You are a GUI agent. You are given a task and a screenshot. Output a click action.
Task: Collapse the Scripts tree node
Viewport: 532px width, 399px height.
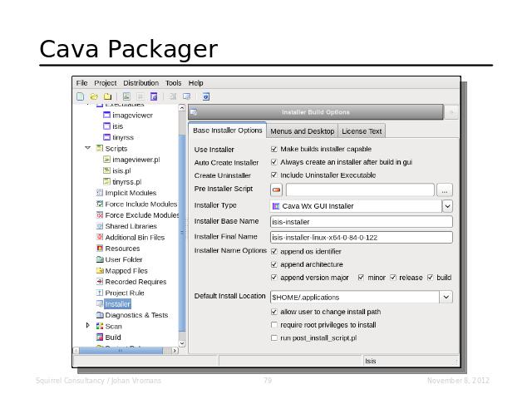tap(88, 148)
